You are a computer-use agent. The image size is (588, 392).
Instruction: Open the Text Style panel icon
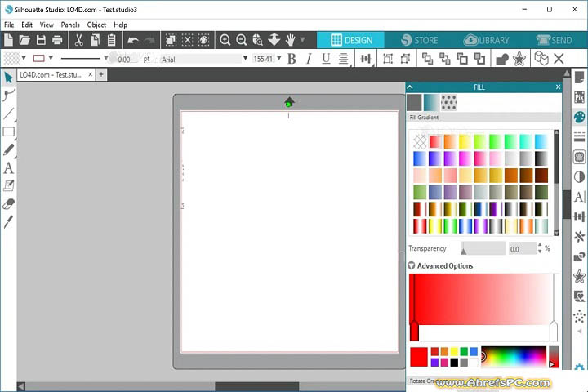tap(579, 197)
